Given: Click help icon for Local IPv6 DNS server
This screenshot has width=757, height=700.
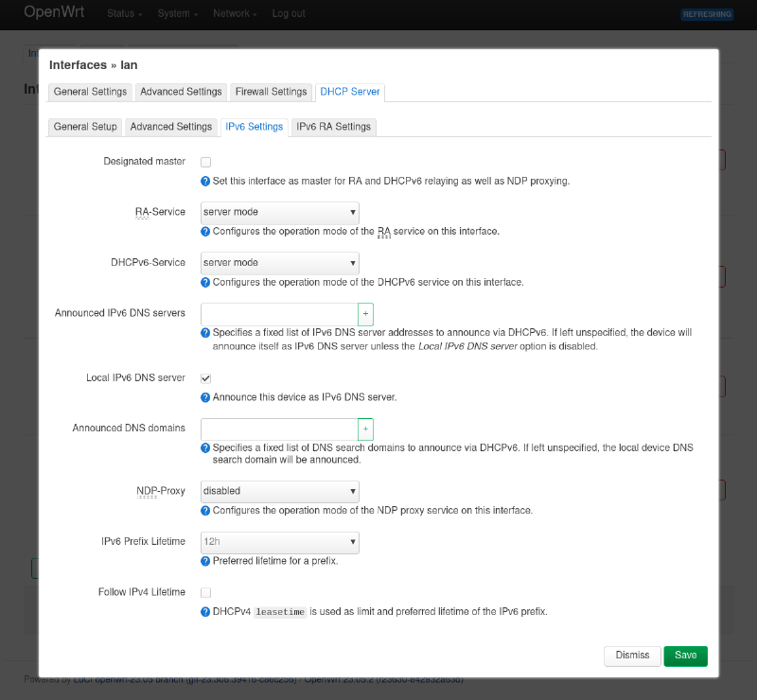Looking at the screenshot, I should coord(205,397).
